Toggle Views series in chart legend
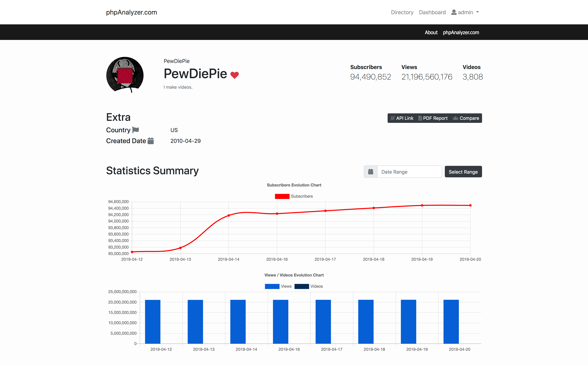Screen dimensions: 588x365 tap(272, 286)
